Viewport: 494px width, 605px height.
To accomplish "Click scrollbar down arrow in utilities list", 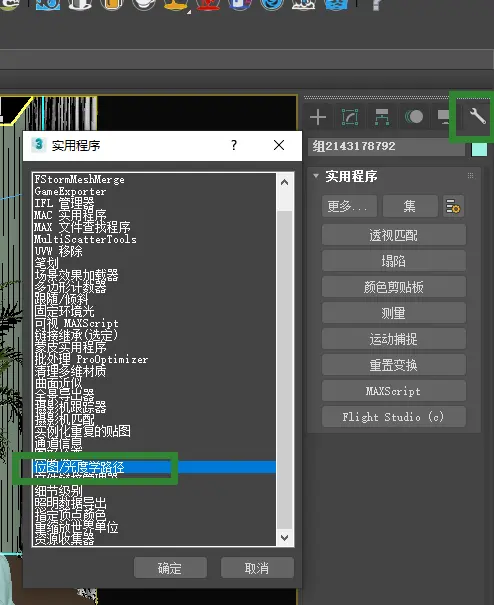I will click(x=285, y=537).
